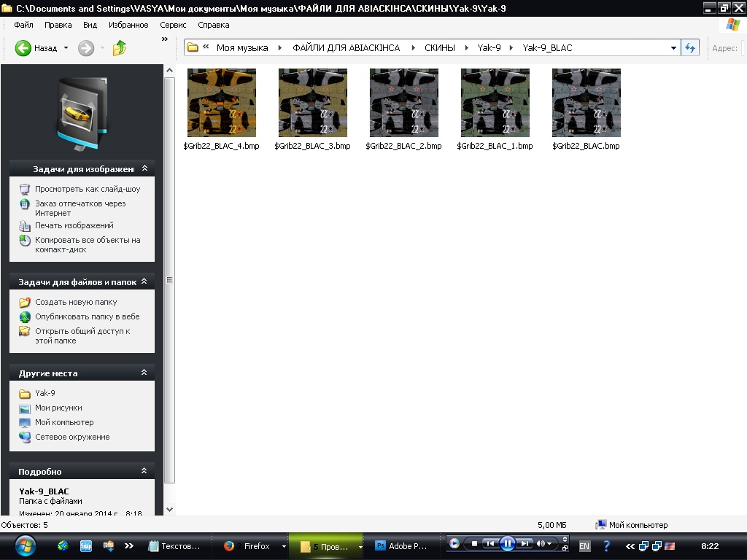Image resolution: width=747 pixels, height=560 pixels.
Task: Click the Yak-9 breadcrumb segment
Action: coord(489,47)
